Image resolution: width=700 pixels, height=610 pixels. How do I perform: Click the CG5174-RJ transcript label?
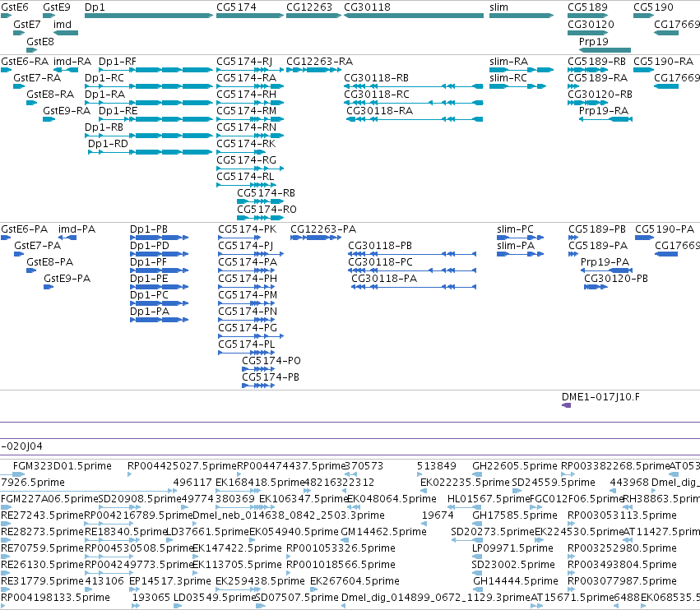[244, 61]
